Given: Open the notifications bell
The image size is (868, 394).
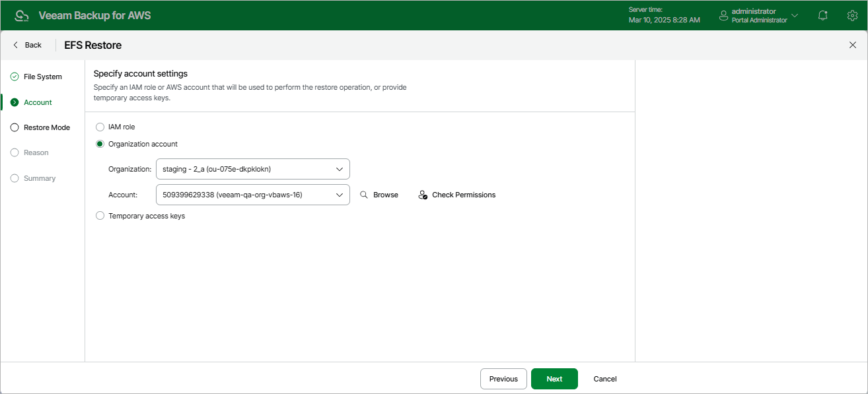Looking at the screenshot, I should point(822,15).
